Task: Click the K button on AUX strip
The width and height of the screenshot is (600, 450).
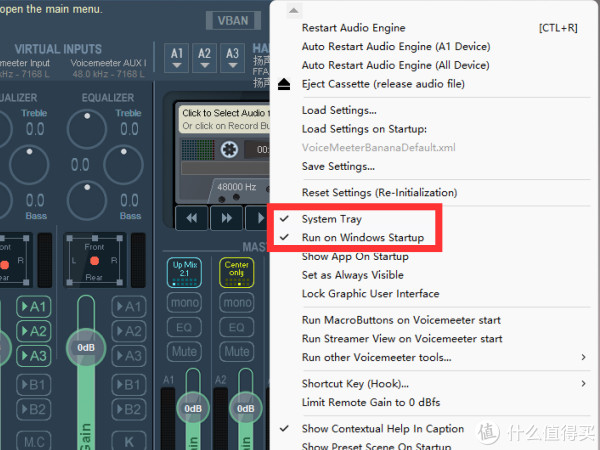Action: coord(131,440)
